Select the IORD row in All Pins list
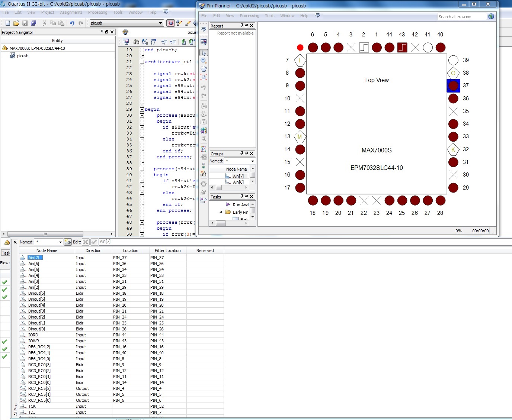The height and width of the screenshot is (420, 512). pos(121,335)
